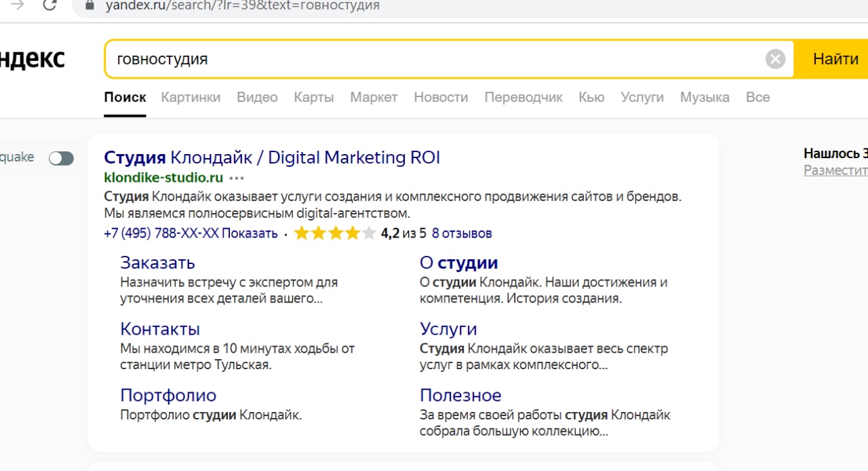Viewport: 868px width, 471px height.
Task: Click the text 'Мы являемся полносервисным digital-агентством.'
Action: point(257,214)
